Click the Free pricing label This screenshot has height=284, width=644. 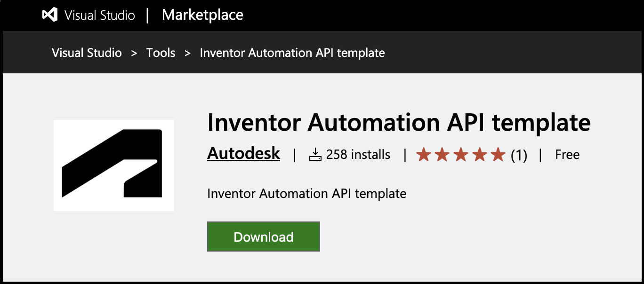point(567,155)
